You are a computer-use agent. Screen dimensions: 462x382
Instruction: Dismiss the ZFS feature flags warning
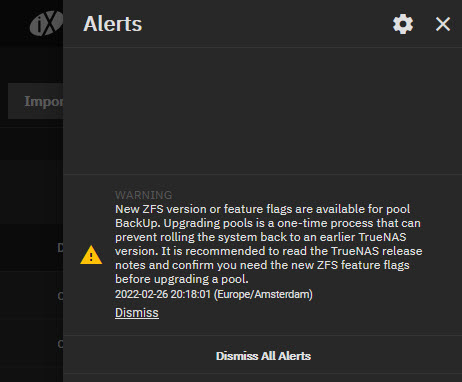click(137, 313)
